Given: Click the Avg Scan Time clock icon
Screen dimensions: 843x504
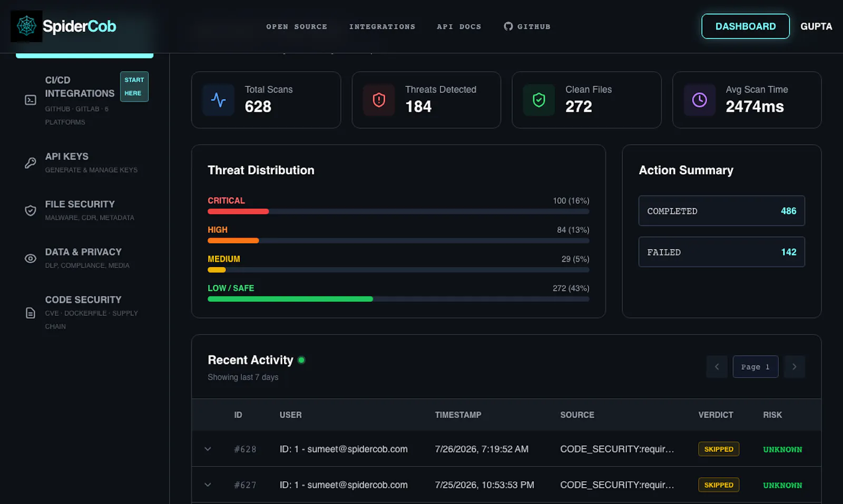Looking at the screenshot, I should pos(700,100).
